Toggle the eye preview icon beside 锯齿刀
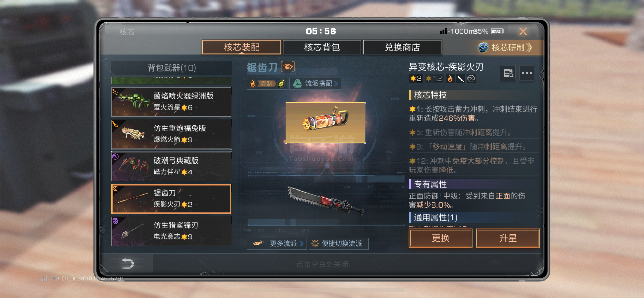This screenshot has width=644, height=298. (x=288, y=67)
